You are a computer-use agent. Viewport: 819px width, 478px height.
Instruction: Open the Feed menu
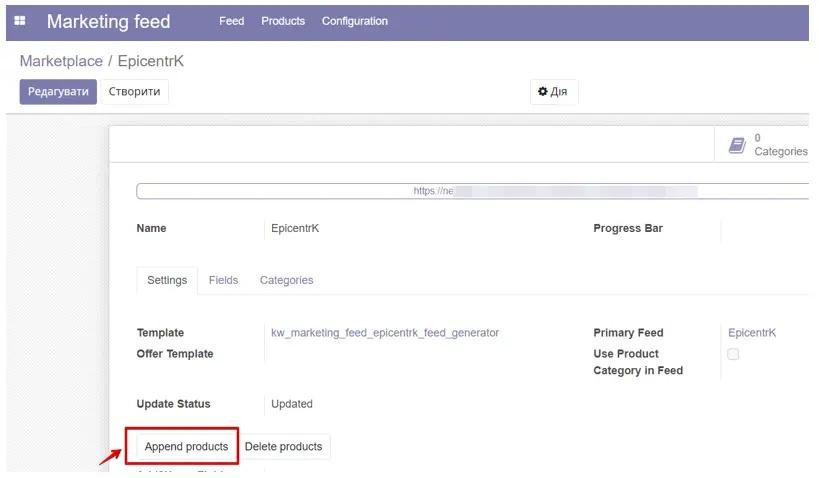click(x=231, y=21)
